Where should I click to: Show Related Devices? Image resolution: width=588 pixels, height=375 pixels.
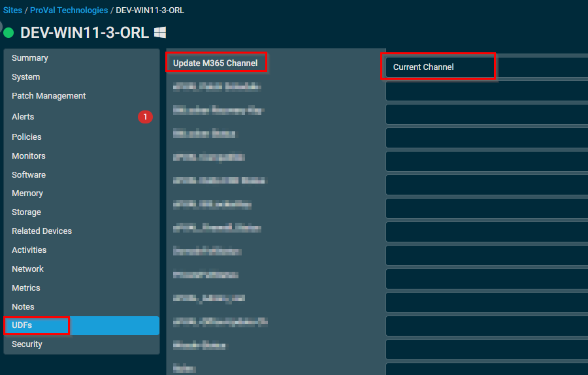point(42,231)
